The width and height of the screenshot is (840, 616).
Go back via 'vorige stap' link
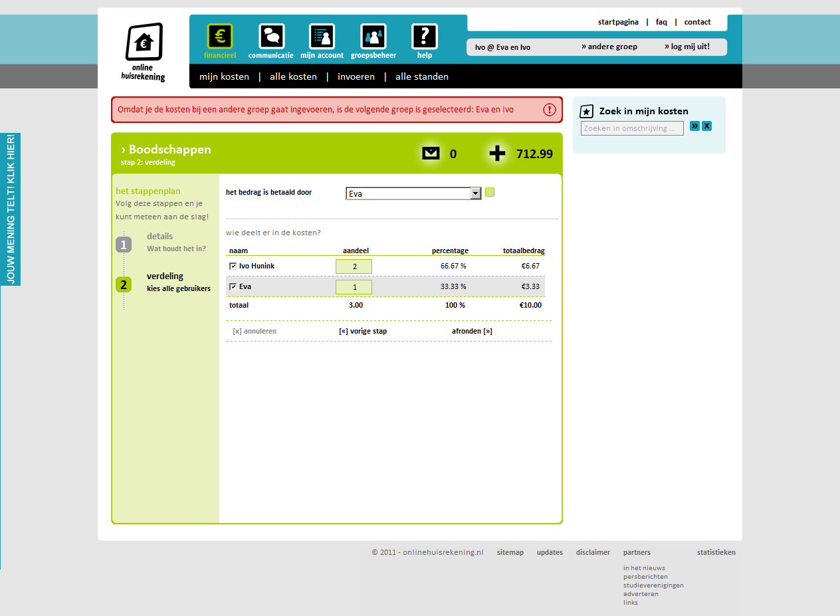[363, 331]
